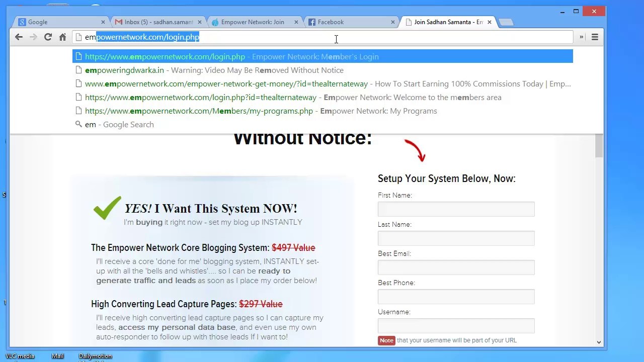Open the home page with the house icon
Viewport: 644px width, 362px height.
[x=62, y=37]
